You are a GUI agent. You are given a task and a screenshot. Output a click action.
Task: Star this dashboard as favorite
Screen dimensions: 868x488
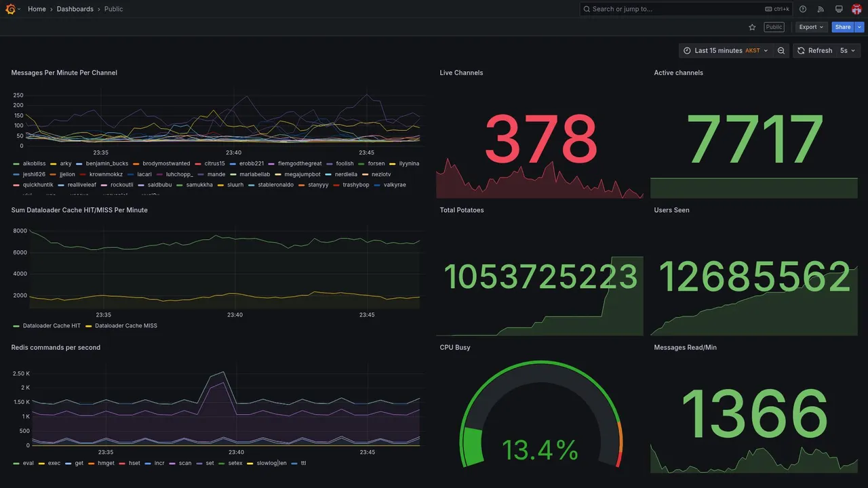[x=752, y=27]
